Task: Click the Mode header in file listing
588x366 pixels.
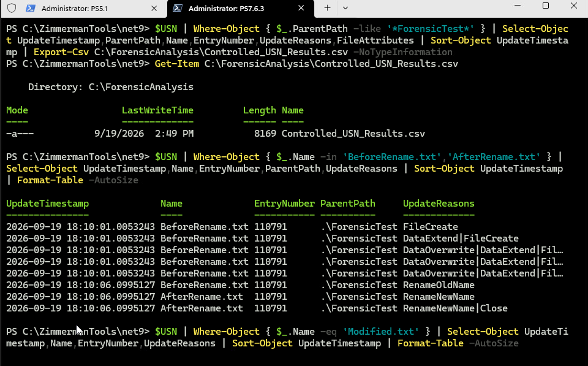Action: point(17,110)
